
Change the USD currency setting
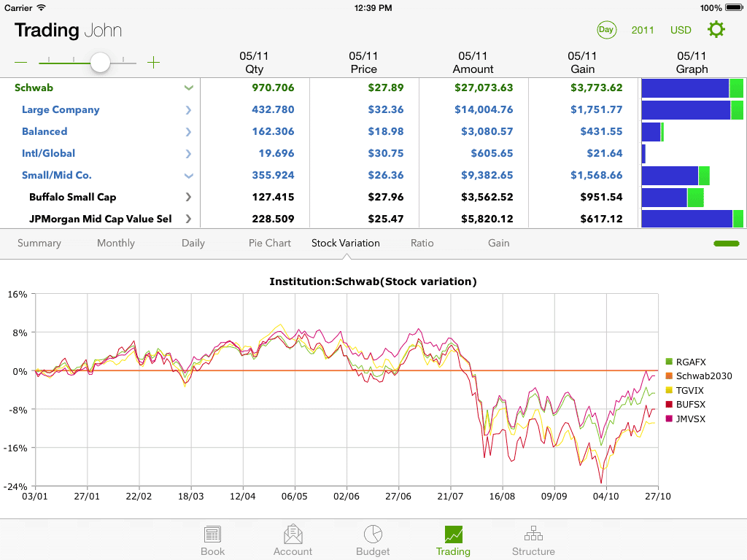tap(681, 30)
